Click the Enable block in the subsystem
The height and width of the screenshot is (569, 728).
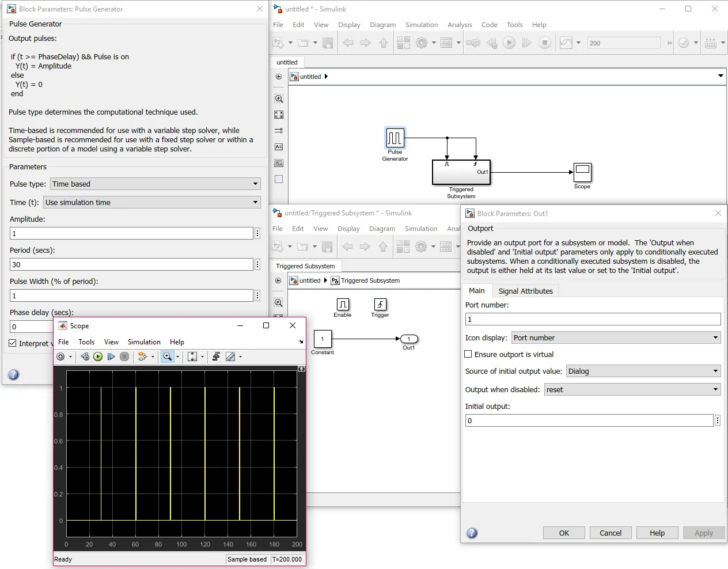click(x=343, y=304)
